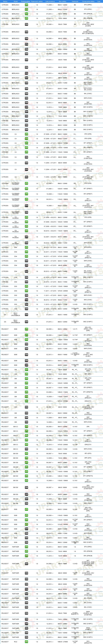This screenshot has height=644, width=103.
Task: Click petrol icon for C4 103kW LC_ 5FT
Action: point(26,143)
